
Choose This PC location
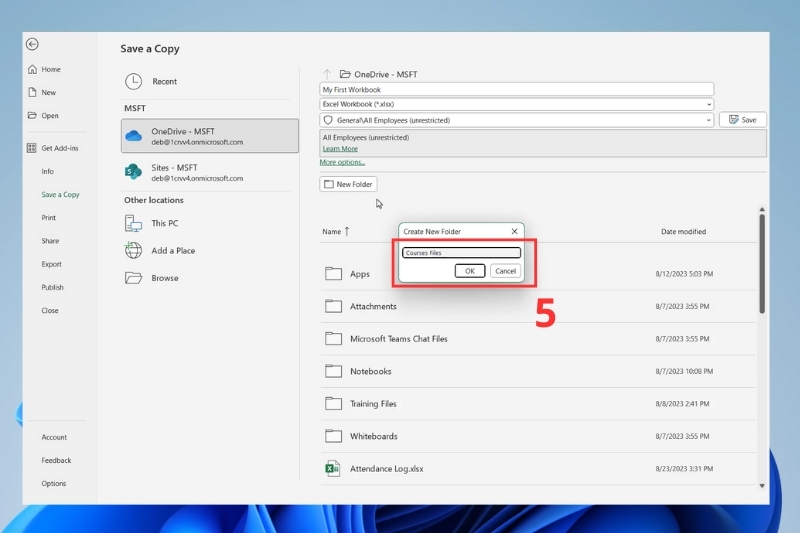coord(165,223)
